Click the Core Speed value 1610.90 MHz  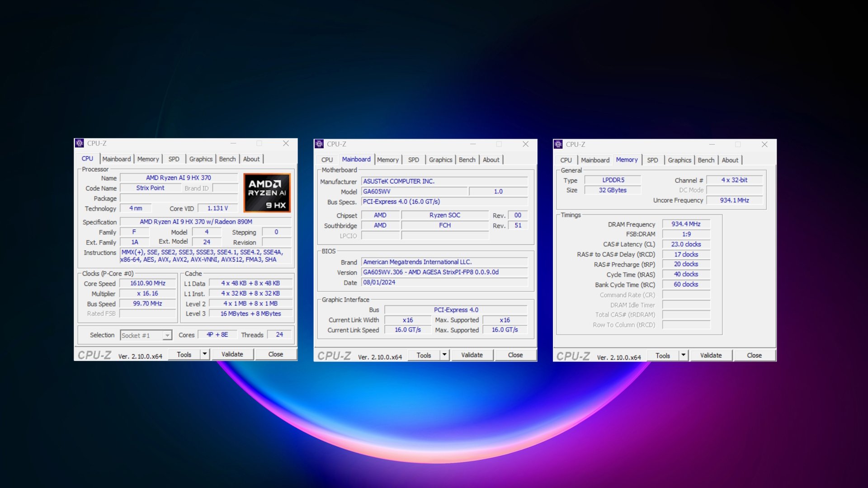pyautogui.click(x=148, y=283)
